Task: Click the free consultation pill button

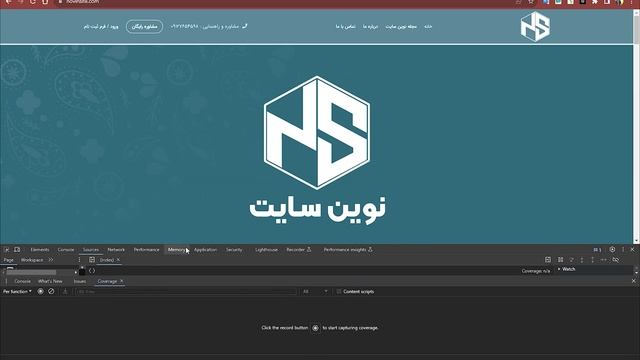Action: [144, 27]
